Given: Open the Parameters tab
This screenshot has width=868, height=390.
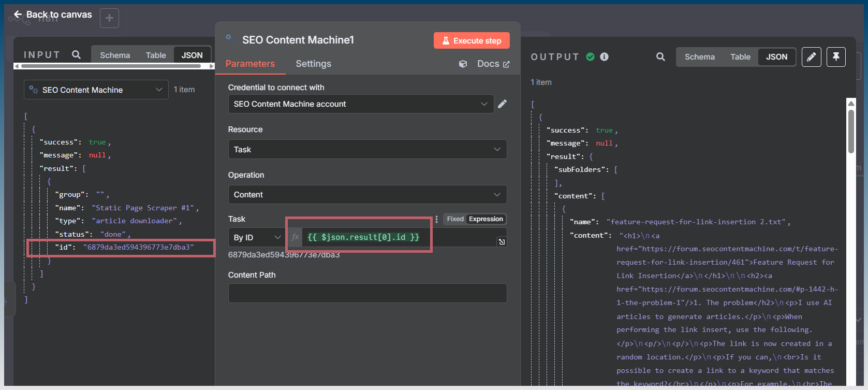Looking at the screenshot, I should coord(250,64).
